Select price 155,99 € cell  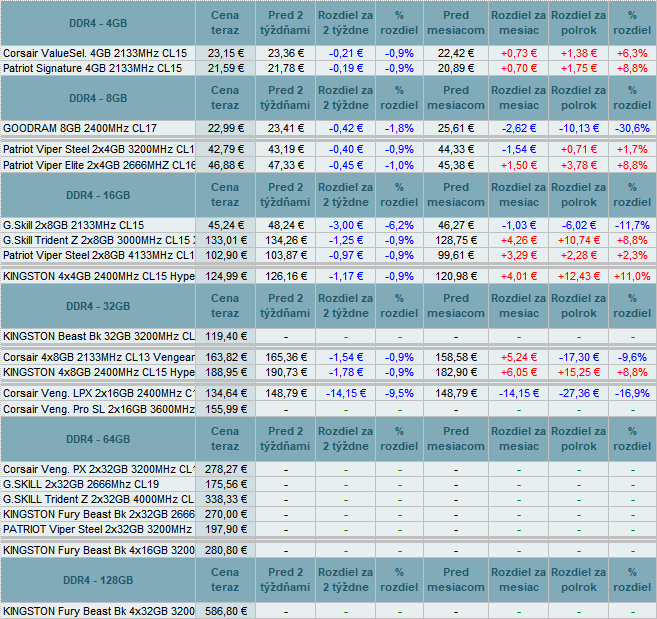click(x=225, y=409)
